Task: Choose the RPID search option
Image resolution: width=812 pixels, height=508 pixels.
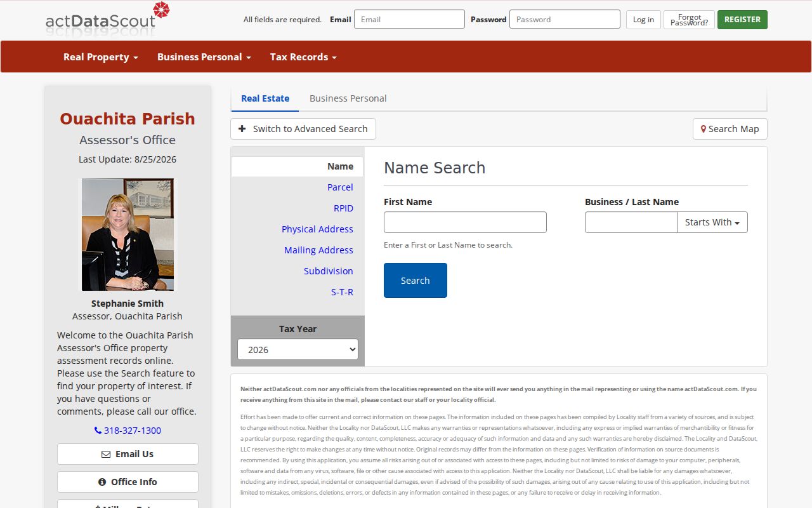Action: 343,208
